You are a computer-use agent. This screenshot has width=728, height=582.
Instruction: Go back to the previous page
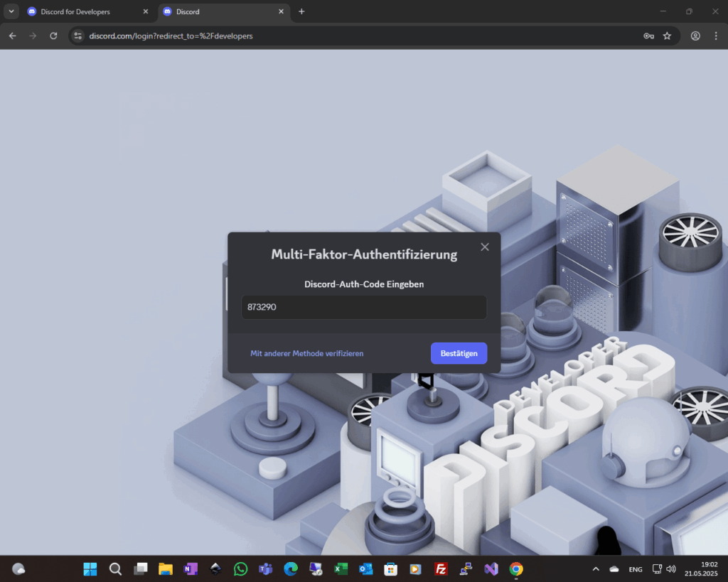pyautogui.click(x=13, y=36)
